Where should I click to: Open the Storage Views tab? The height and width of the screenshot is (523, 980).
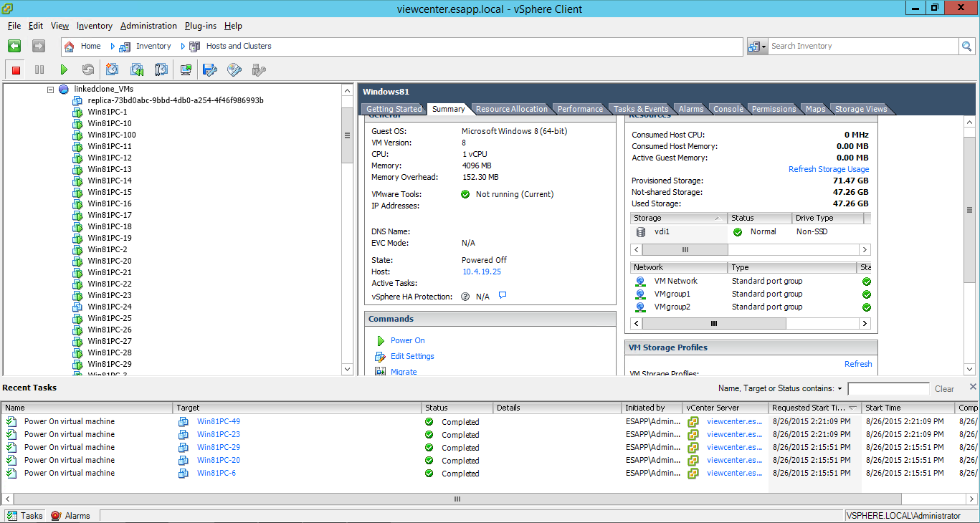click(x=861, y=109)
